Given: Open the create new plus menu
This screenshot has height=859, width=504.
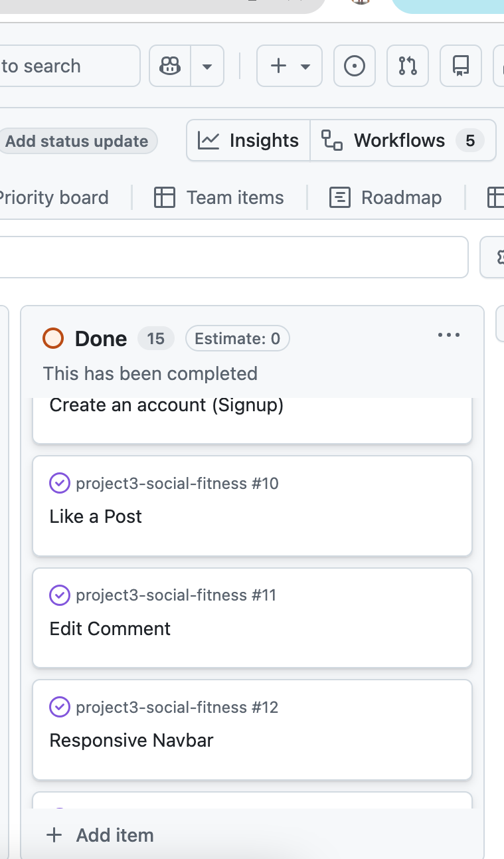Looking at the screenshot, I should pyautogui.click(x=290, y=66).
